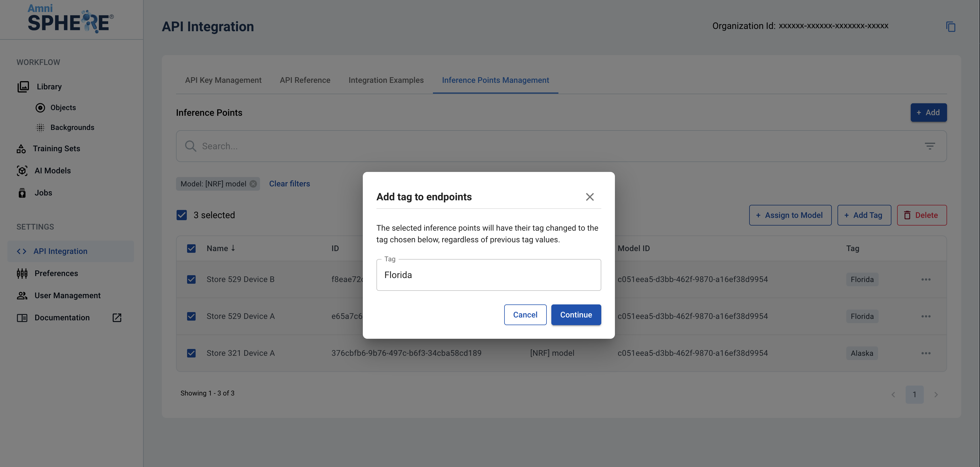Open Documentation external link icon
The width and height of the screenshot is (980, 467).
click(117, 317)
